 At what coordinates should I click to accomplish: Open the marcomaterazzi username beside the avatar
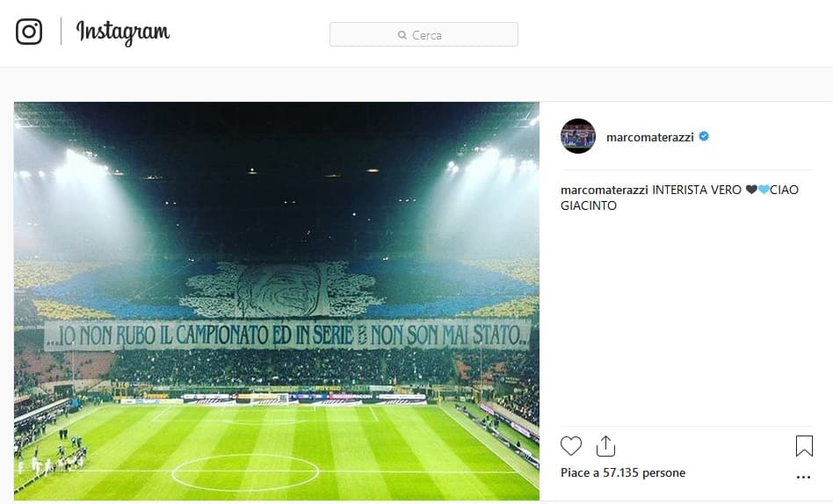pyautogui.click(x=649, y=137)
